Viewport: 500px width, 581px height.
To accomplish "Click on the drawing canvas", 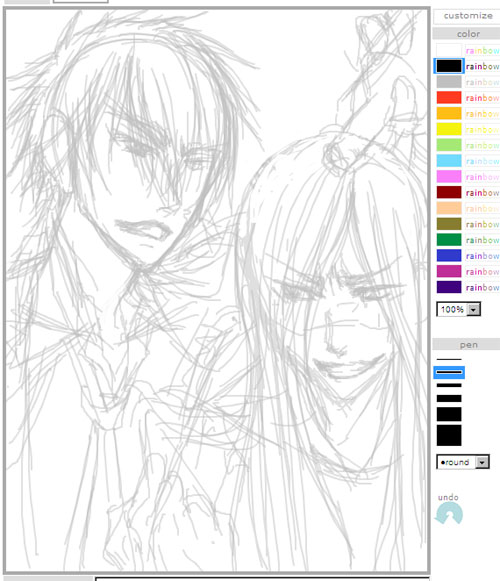I will pyautogui.click(x=217, y=290).
